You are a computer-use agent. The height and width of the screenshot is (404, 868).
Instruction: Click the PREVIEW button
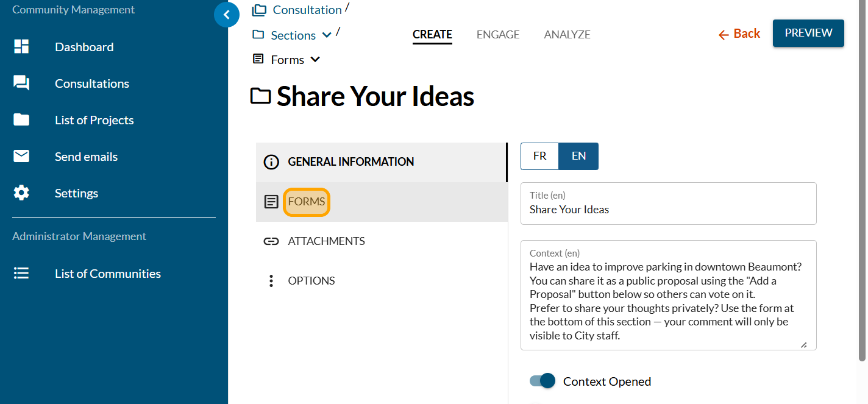808,33
